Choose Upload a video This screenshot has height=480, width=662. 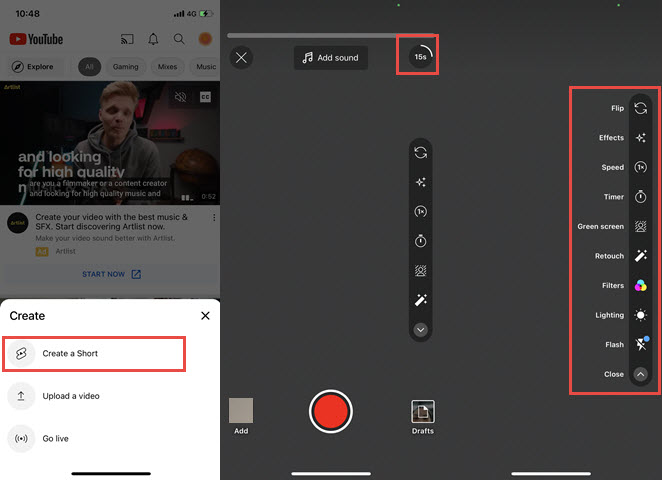coord(110,396)
